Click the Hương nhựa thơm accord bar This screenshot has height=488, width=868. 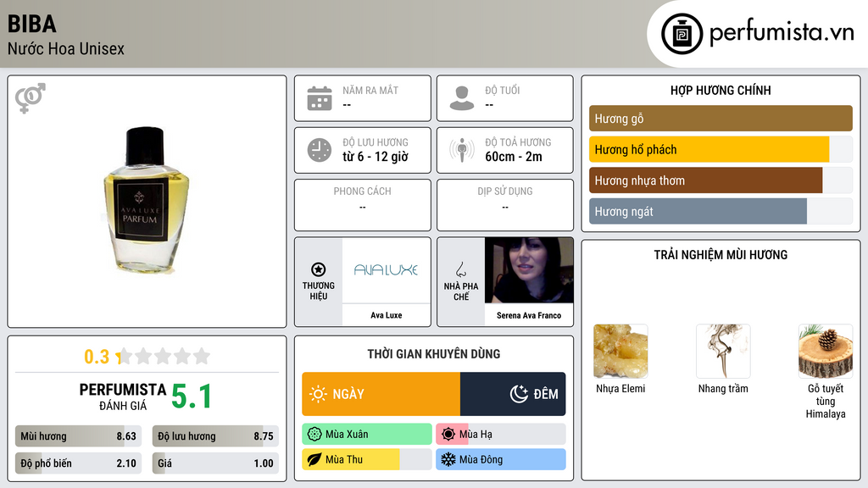tap(721, 180)
